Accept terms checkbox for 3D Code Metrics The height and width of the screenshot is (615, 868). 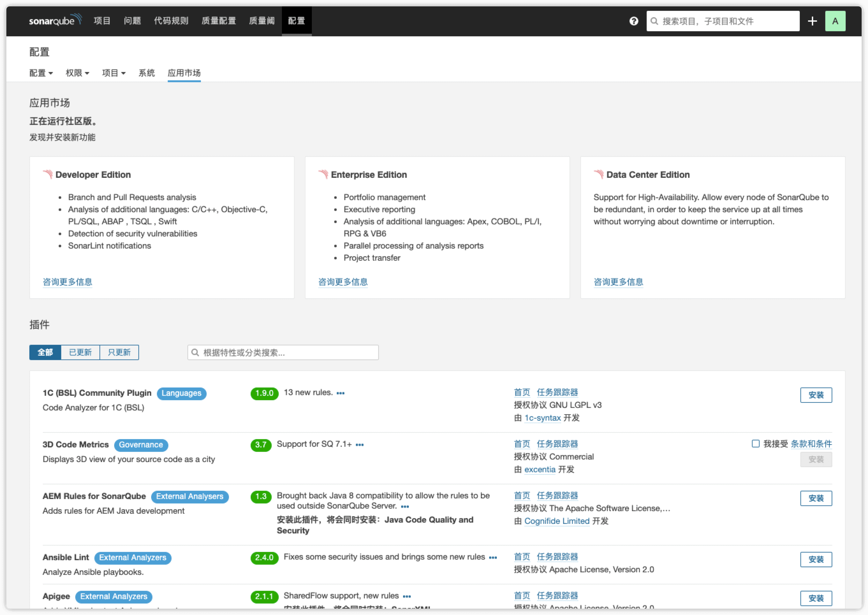[755, 444]
